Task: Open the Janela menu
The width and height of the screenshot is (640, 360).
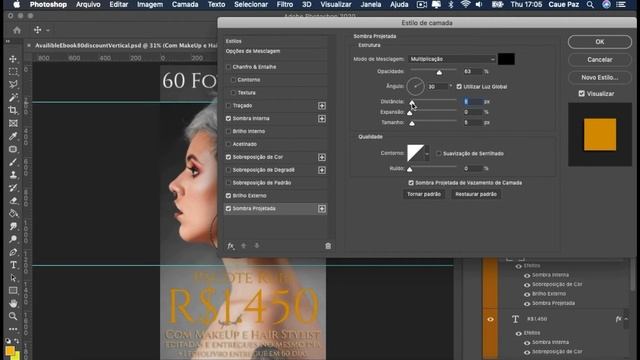Action: pyautogui.click(x=371, y=4)
